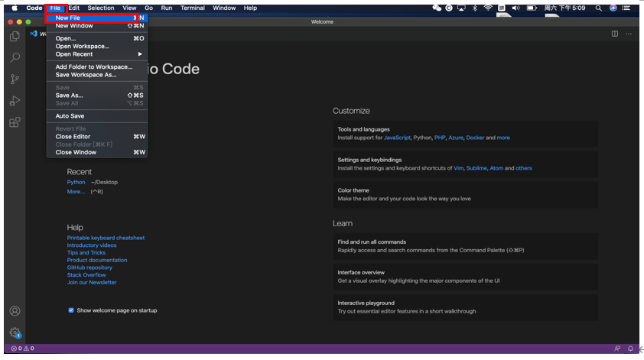Screen dimensions: 644x360
Task: Open the Manage gear icon
Action: tap(15, 332)
